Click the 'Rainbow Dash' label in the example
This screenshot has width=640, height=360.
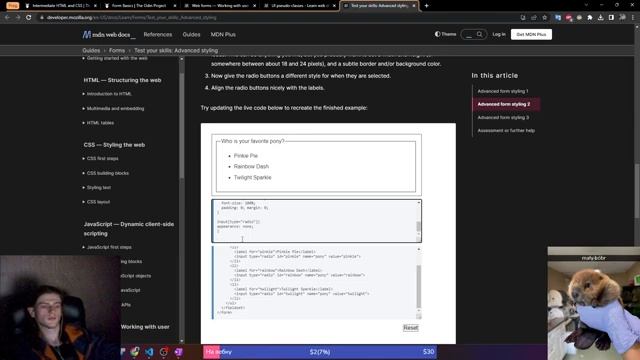251,167
